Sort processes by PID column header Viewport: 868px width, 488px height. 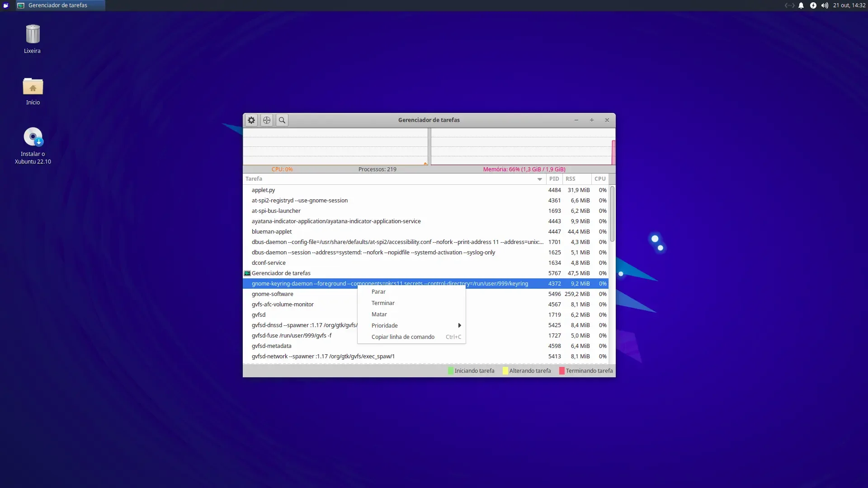coord(554,179)
